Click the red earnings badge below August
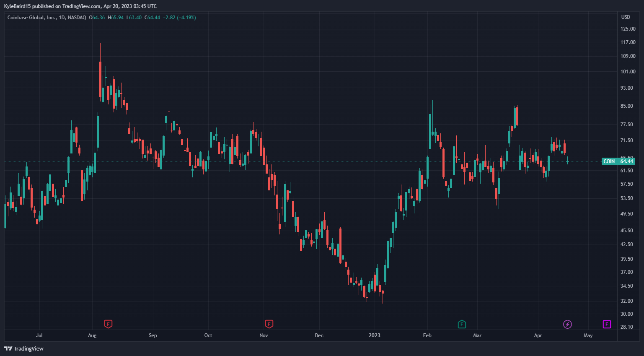This screenshot has height=356, width=644. pyautogui.click(x=108, y=324)
